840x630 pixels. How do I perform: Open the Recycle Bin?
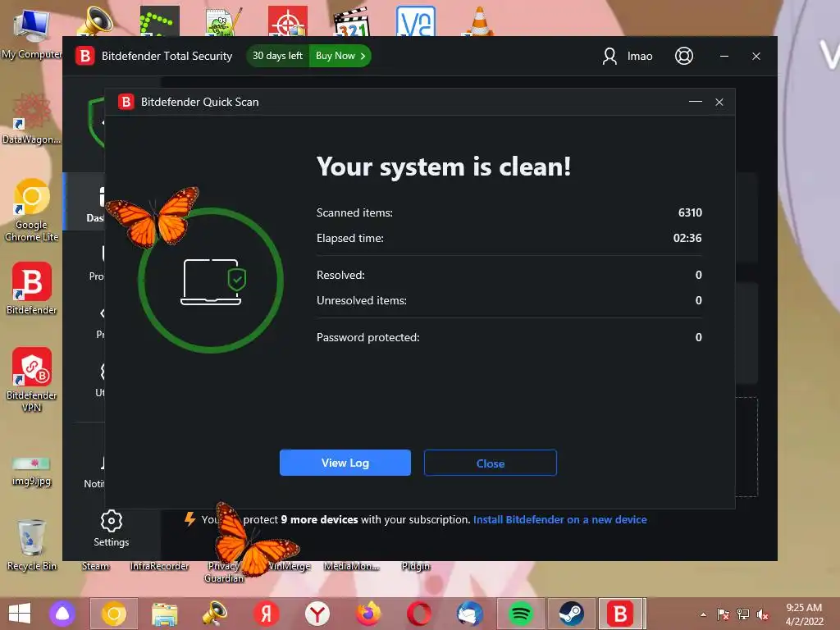32,545
